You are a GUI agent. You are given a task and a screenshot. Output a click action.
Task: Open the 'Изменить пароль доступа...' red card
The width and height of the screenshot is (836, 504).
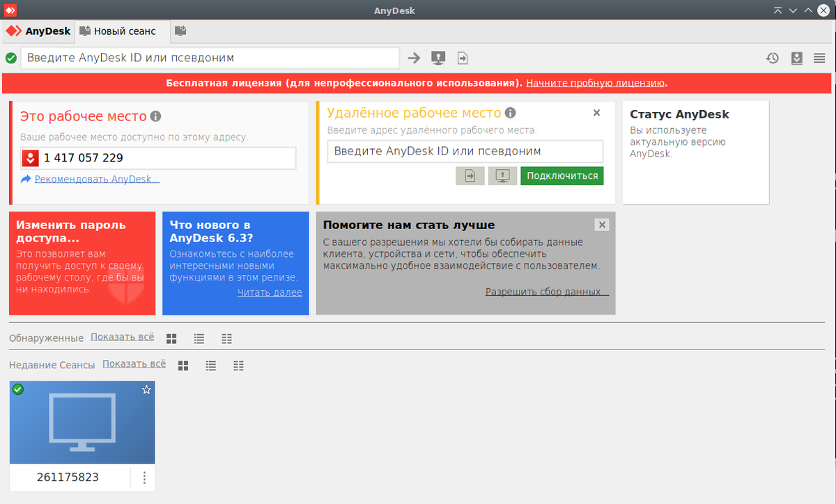click(x=82, y=263)
